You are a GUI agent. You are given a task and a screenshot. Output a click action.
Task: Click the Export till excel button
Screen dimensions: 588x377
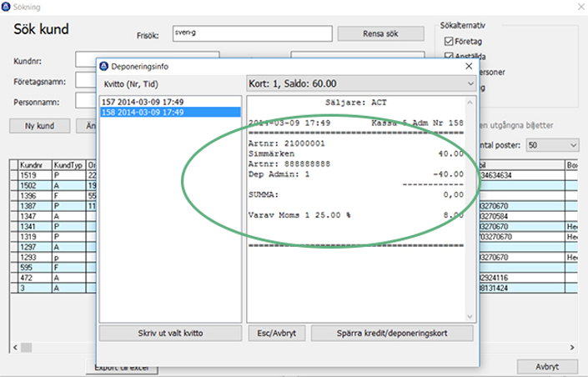pyautogui.click(x=122, y=369)
